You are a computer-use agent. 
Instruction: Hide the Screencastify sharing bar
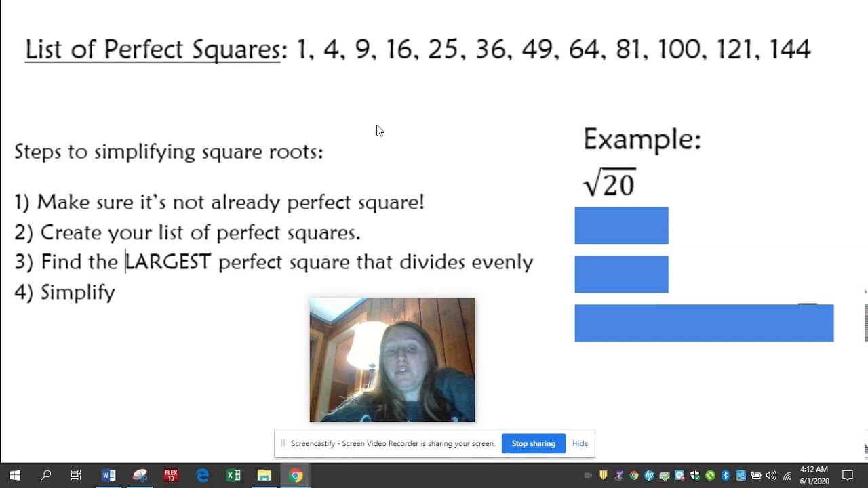pyautogui.click(x=580, y=443)
